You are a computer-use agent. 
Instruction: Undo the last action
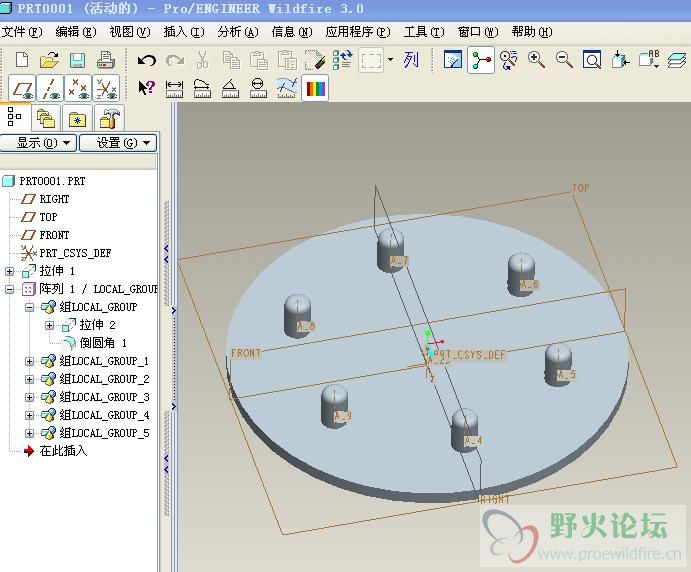[x=147, y=60]
